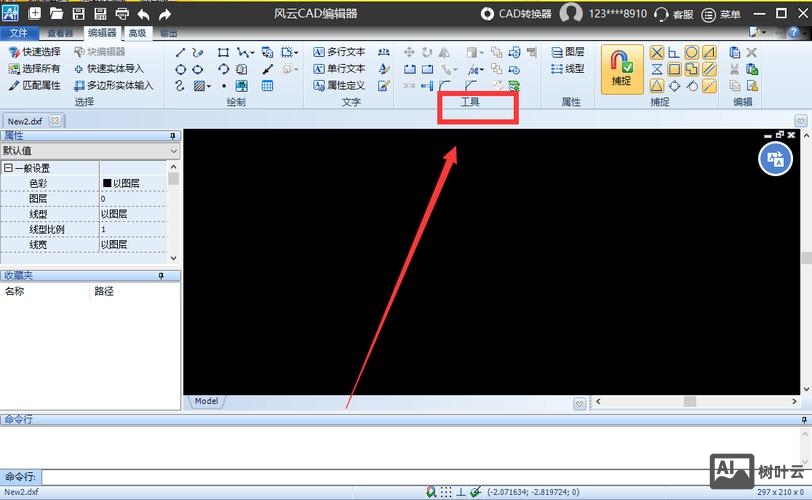Click the 色彩 以图层 color value
The width and height of the screenshot is (812, 500).
[133, 183]
